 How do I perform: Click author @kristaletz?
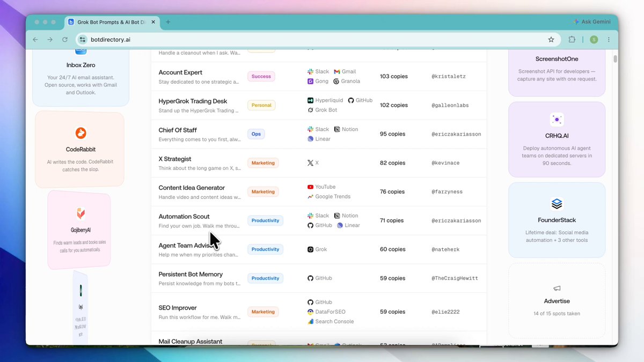coord(449,76)
